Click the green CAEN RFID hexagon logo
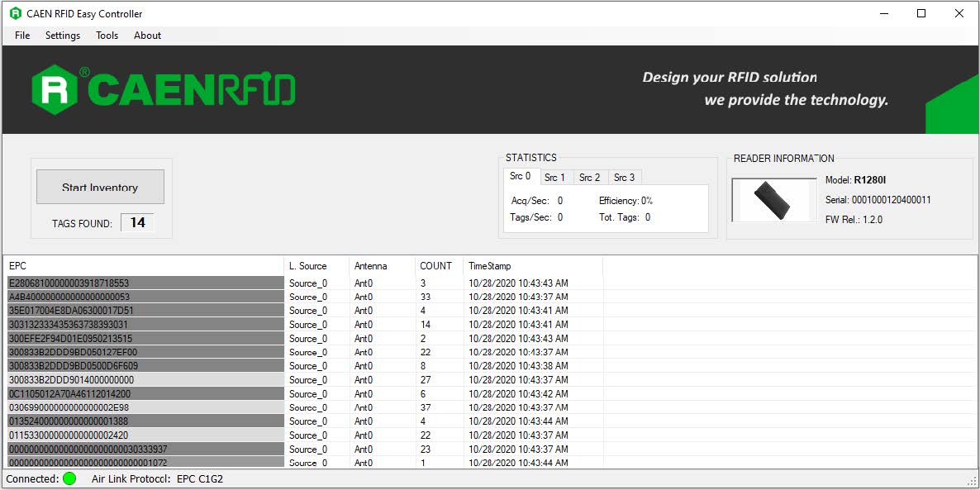Viewport: 980px width, 490px height. coord(55,89)
